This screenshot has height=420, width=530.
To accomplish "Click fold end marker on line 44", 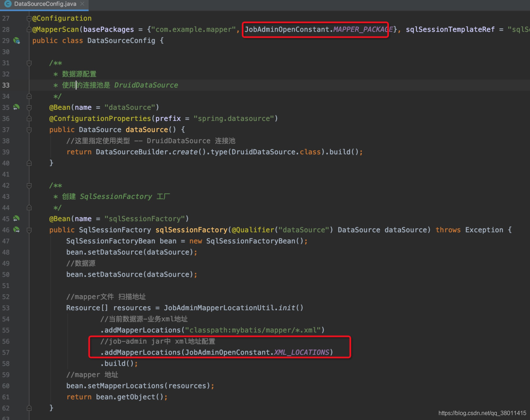I will [x=29, y=208].
